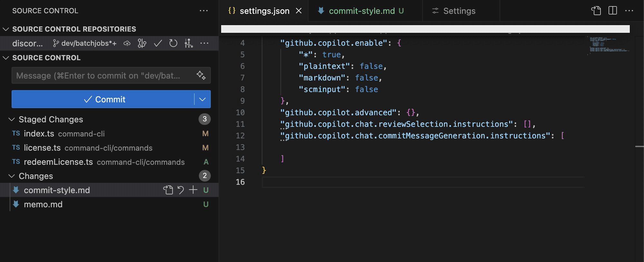Select staged file index.ts
The height and width of the screenshot is (262, 644).
[110, 134]
